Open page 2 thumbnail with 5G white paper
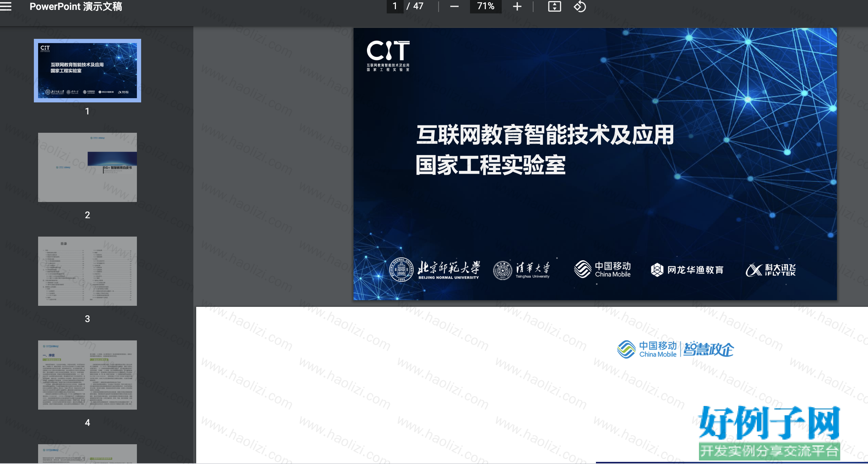 (88, 167)
